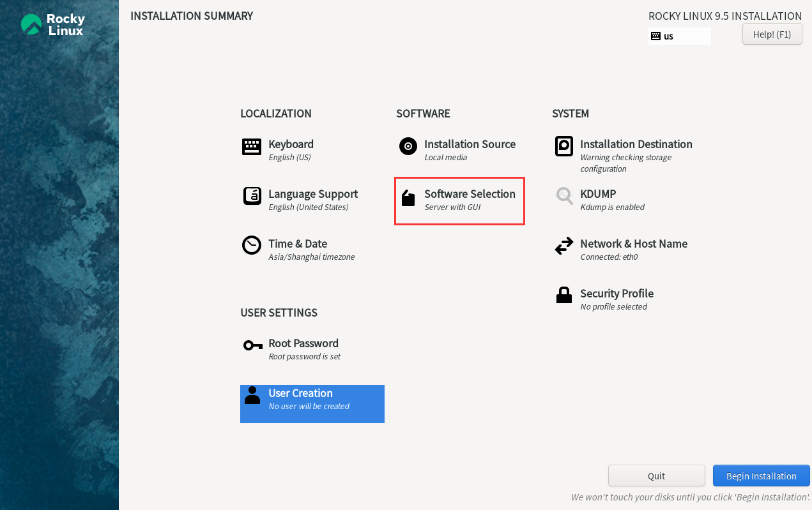
Task: Switch the us keyboard layout indicator
Action: tap(679, 36)
